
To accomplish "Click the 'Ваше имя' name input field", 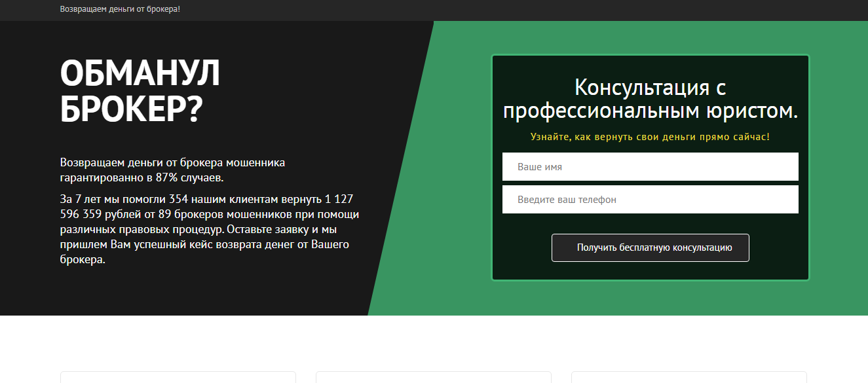I will coord(650,167).
